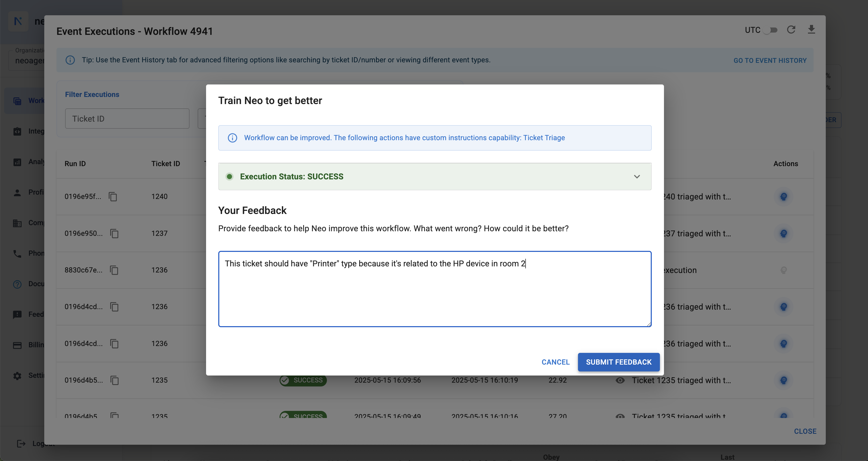868x461 pixels.
Task: Click train Neo icon for ticket 1237
Action: point(784,233)
